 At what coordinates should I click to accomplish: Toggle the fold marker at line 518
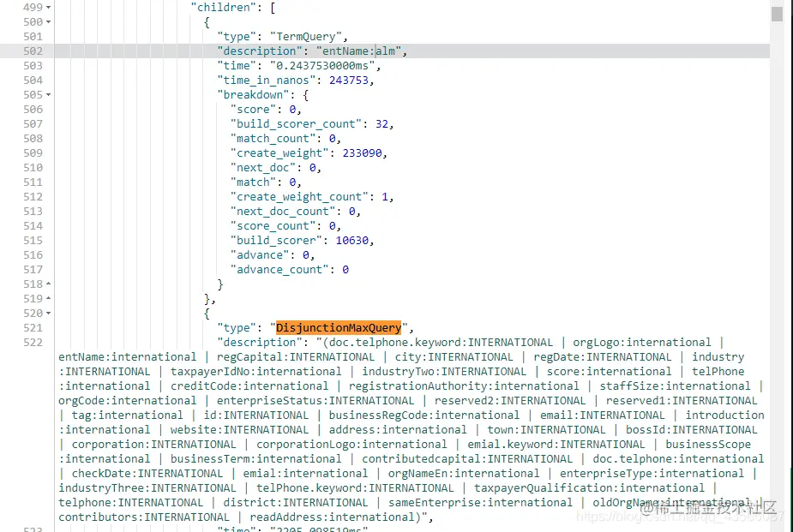pos(49,284)
